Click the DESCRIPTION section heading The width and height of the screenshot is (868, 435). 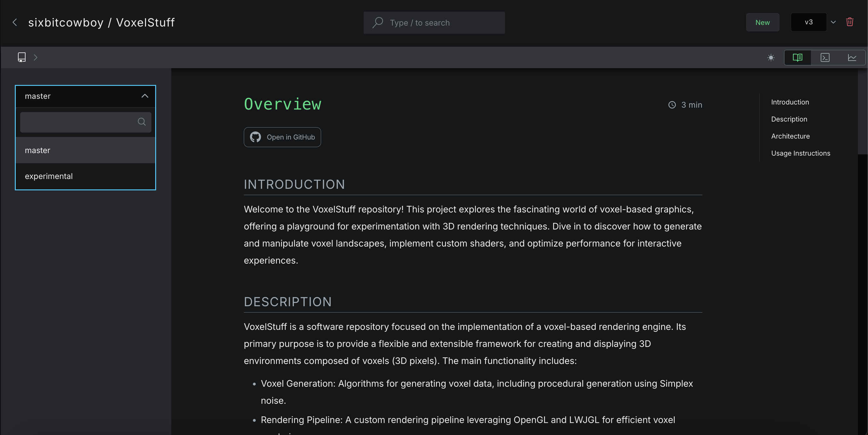288,302
